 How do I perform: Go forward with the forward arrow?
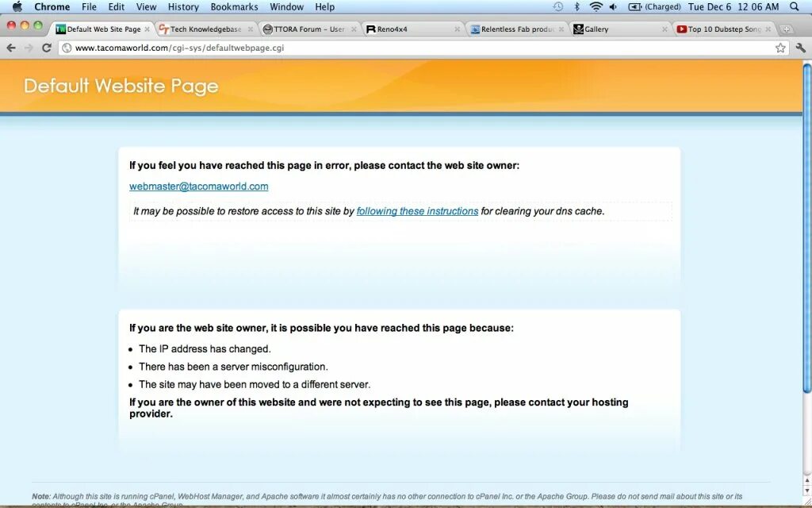point(29,48)
